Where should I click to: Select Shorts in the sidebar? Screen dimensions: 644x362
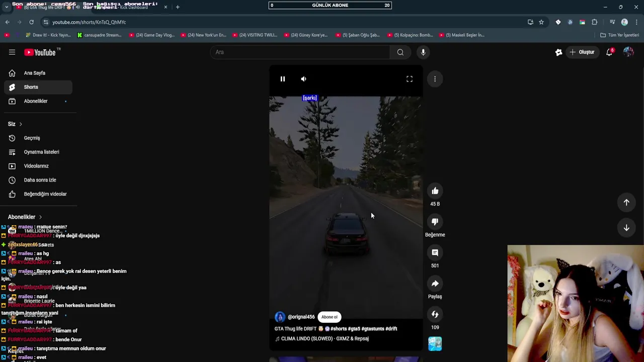point(38,87)
